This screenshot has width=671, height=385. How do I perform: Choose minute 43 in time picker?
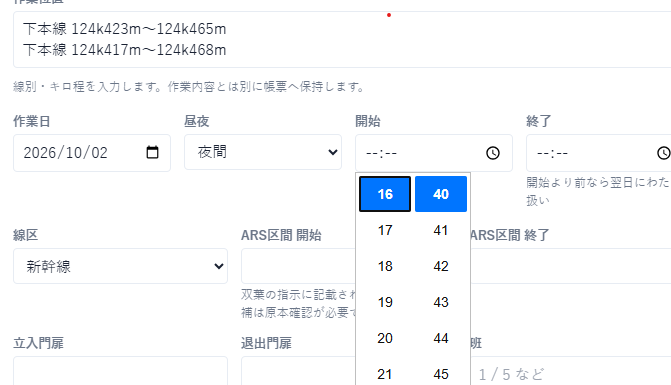tap(441, 302)
